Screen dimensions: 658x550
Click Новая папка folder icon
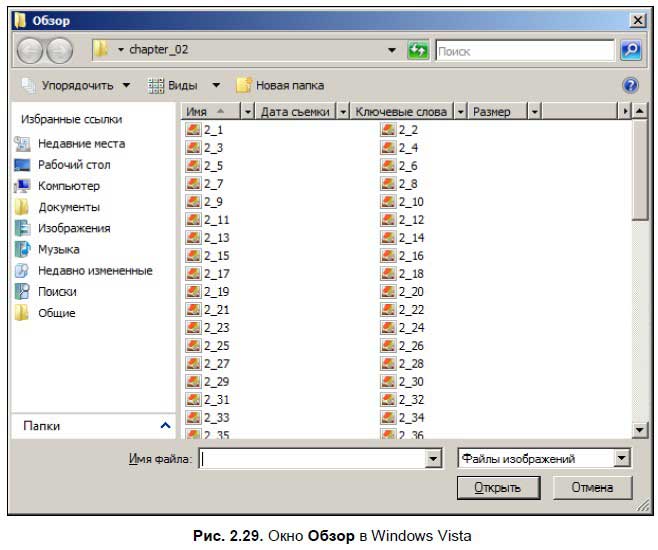click(244, 85)
